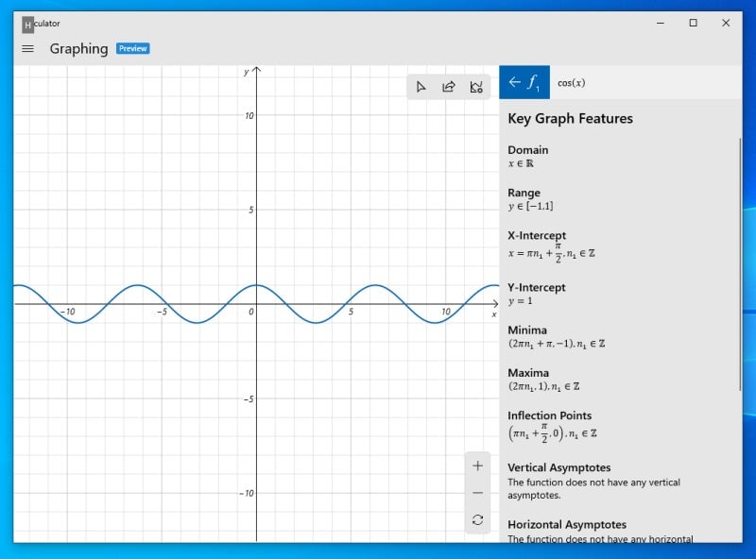Click the X-Intercept formula
This screenshot has height=559, width=756.
551,251
